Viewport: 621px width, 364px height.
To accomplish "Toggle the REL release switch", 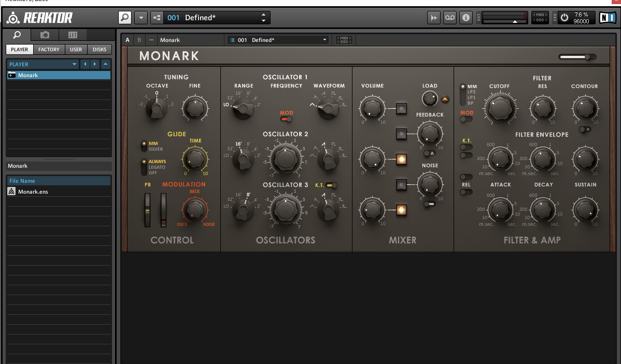I will (465, 192).
